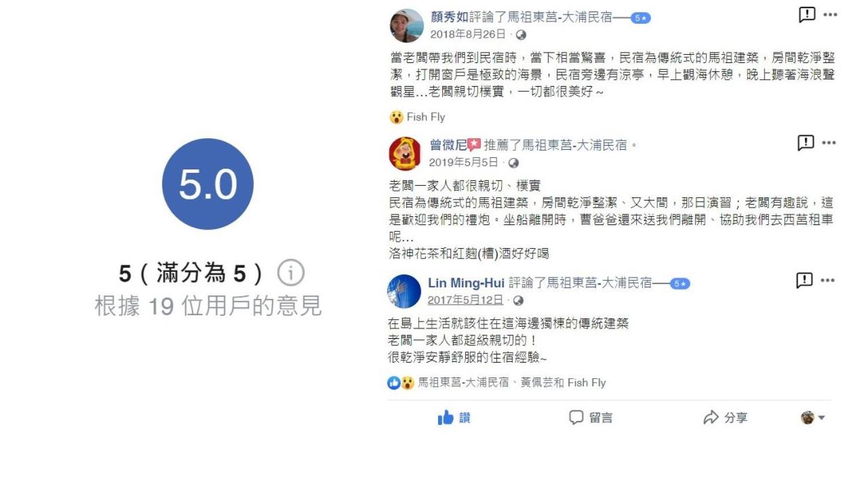Open the profile avatar dropdown next to 分享
The width and height of the screenshot is (868, 488).
813,418
